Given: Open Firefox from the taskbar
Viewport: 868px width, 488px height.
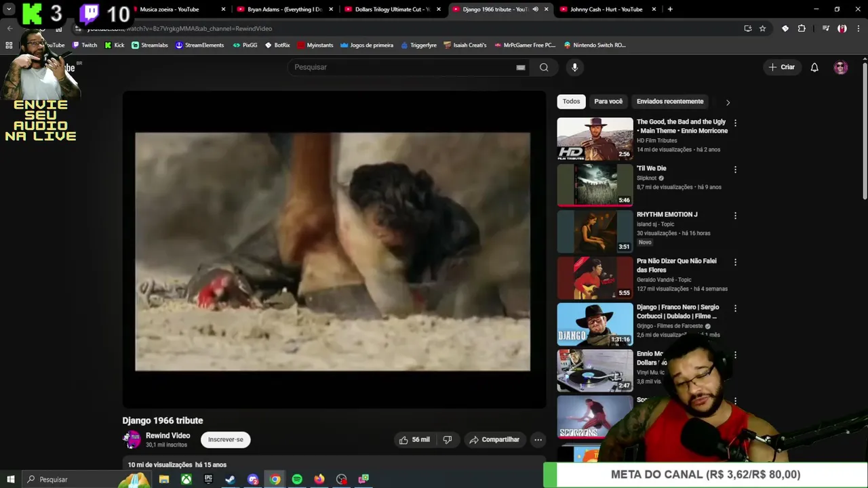Looking at the screenshot, I should click(319, 479).
